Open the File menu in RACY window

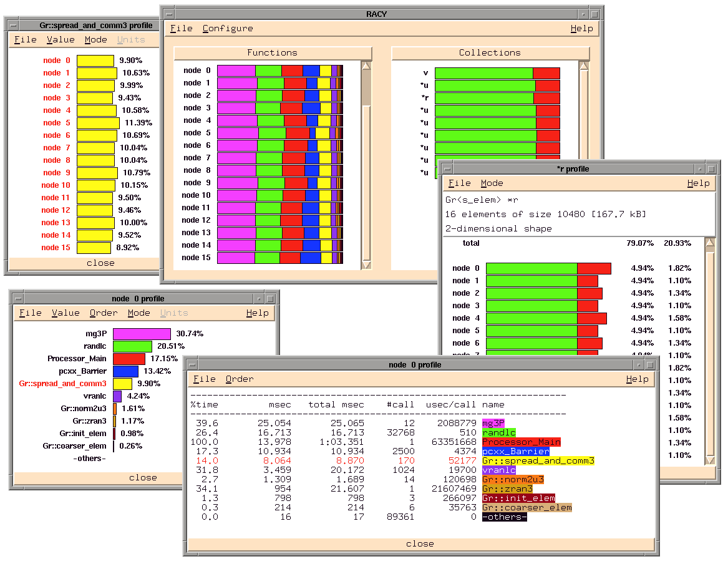[x=182, y=29]
